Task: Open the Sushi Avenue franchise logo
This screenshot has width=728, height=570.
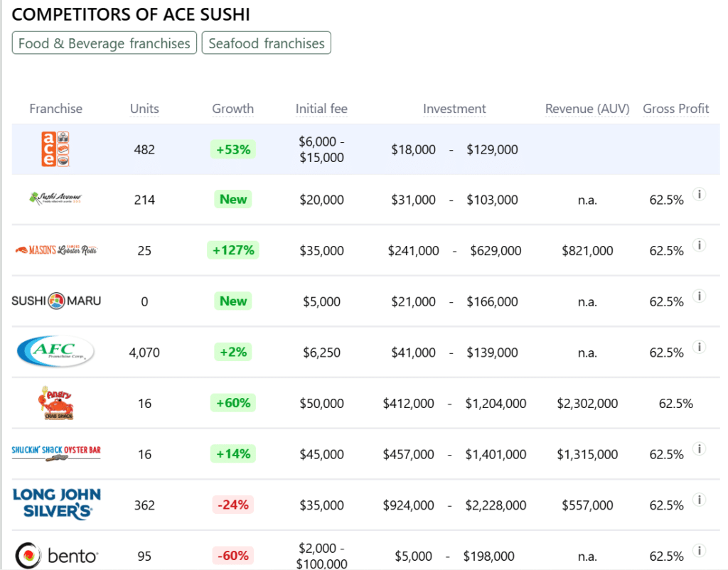Action: (x=55, y=199)
